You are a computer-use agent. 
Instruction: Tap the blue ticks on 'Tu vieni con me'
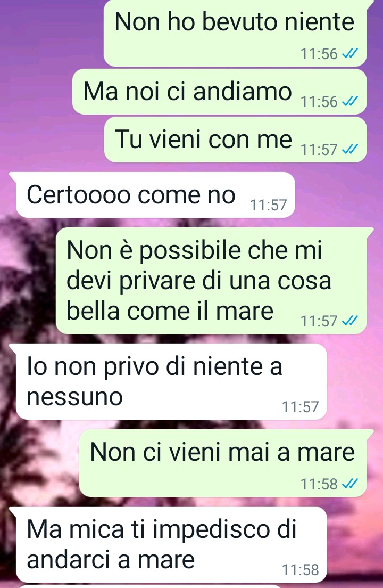tap(350, 150)
